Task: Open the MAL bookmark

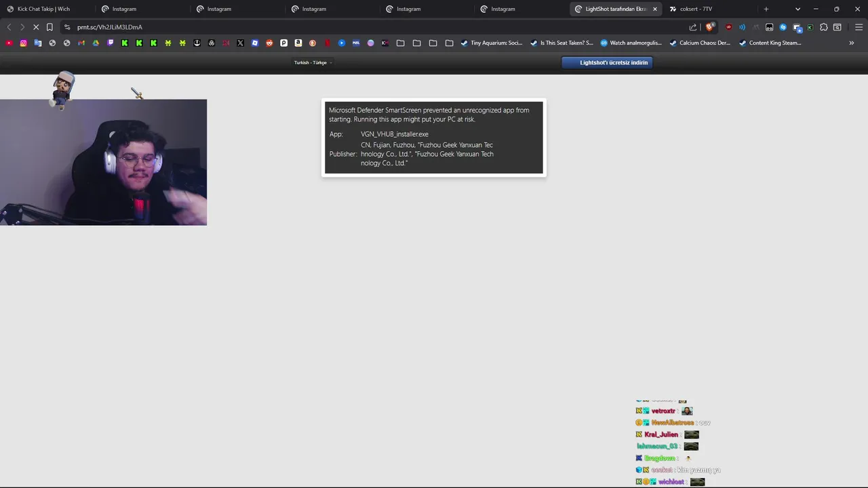Action: (356, 43)
